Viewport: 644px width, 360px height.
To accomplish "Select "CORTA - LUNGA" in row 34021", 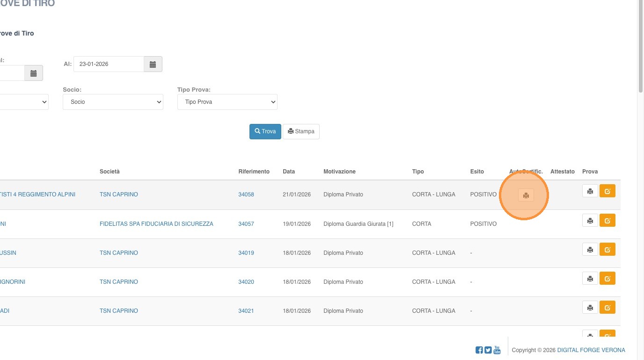I will pos(434,311).
